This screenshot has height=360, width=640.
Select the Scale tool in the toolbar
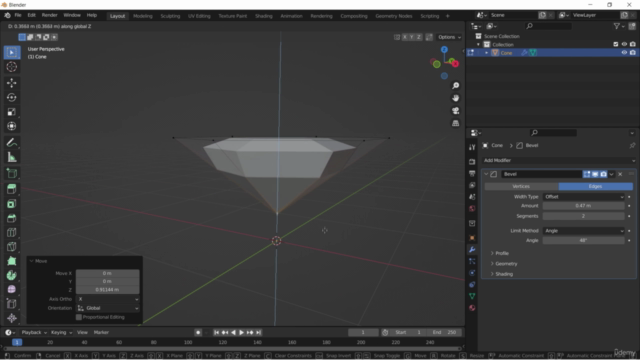[x=11, y=112]
